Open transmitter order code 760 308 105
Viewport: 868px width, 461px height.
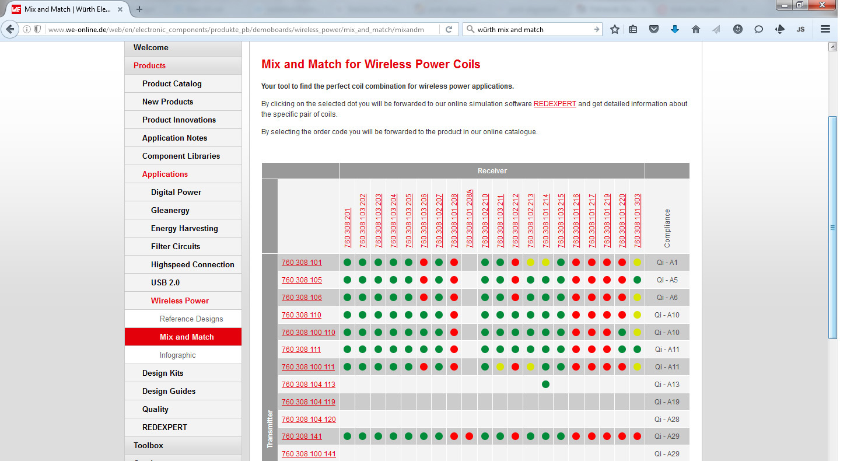[302, 280]
